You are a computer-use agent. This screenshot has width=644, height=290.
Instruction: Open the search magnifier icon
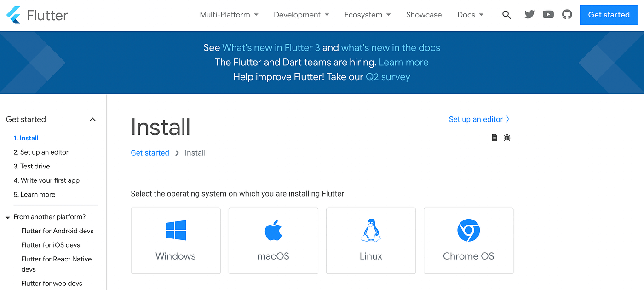506,15
